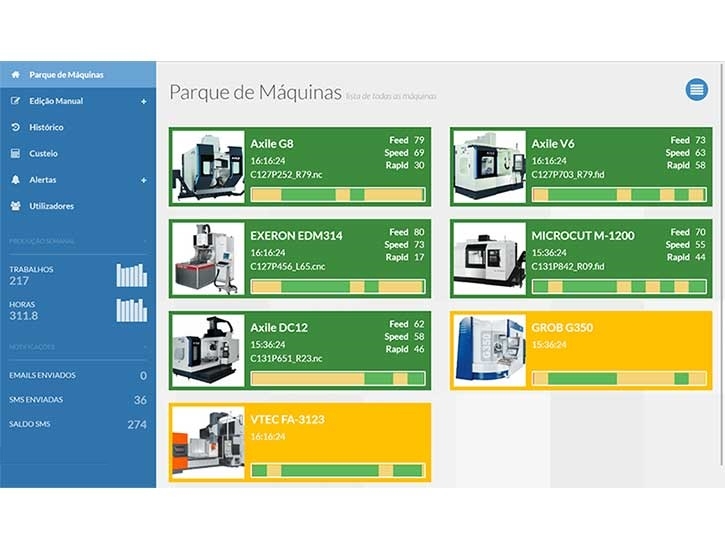The image size is (725, 546).
Task: Expand Edição Manual with the plus sign
Action: coord(144,101)
